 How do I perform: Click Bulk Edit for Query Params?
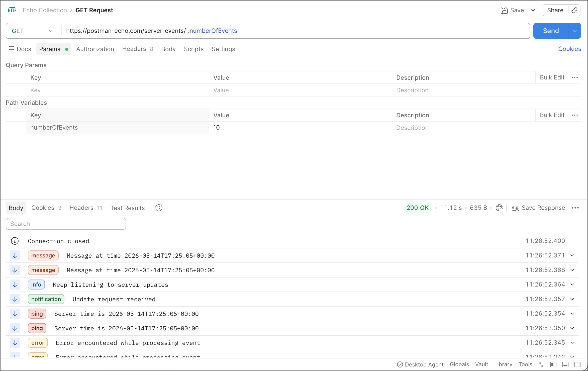tap(552, 77)
